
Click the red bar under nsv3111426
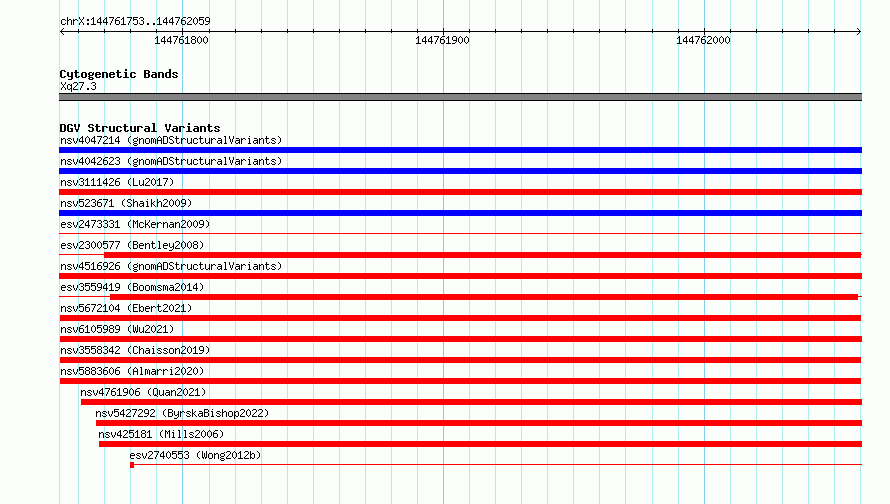(x=460, y=192)
